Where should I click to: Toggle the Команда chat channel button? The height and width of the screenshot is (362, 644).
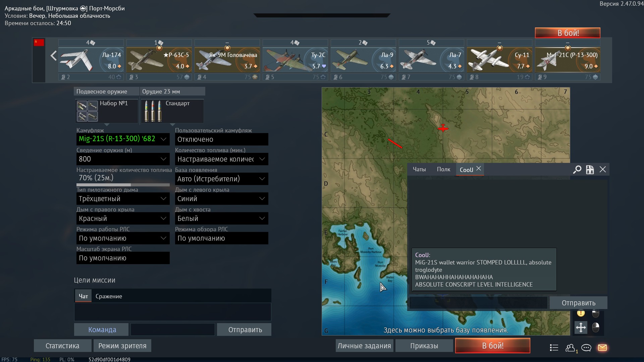[x=101, y=329]
